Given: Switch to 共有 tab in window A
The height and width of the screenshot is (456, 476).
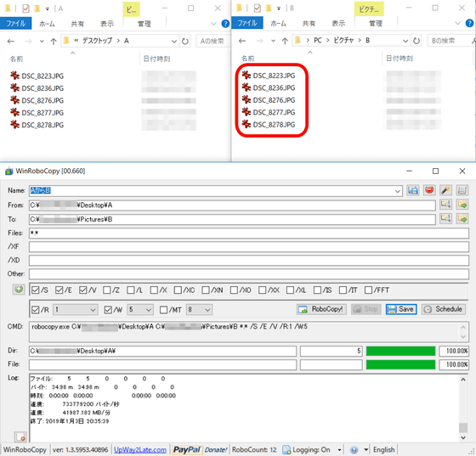Looking at the screenshot, I should pyautogui.click(x=77, y=24).
